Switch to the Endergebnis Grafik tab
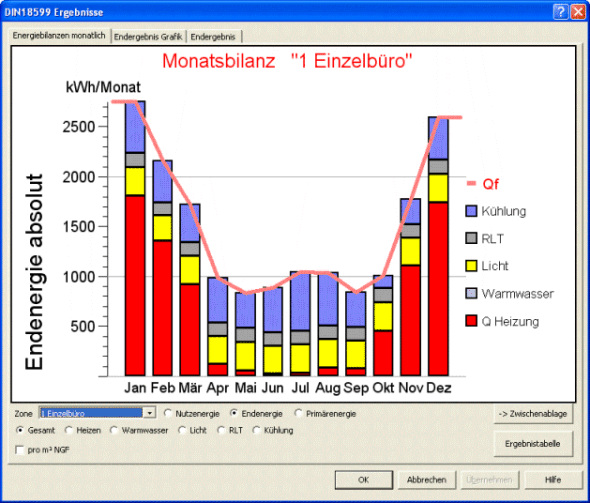 coord(148,36)
